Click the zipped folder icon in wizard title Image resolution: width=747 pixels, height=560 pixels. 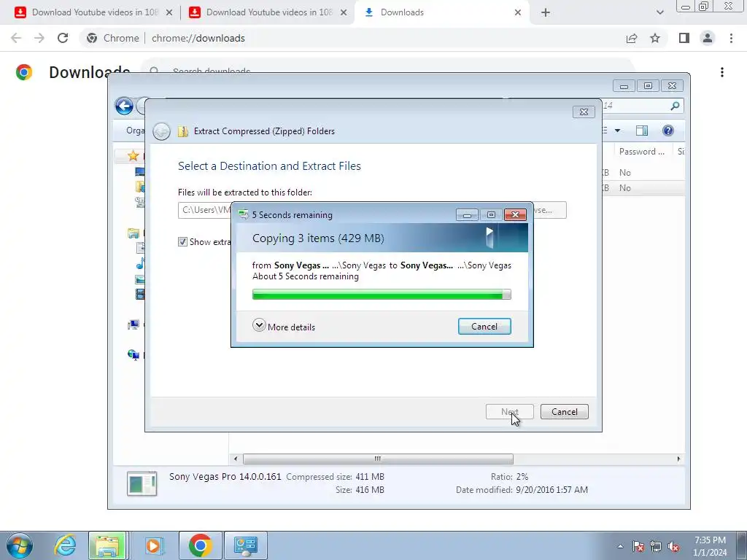[x=183, y=131]
